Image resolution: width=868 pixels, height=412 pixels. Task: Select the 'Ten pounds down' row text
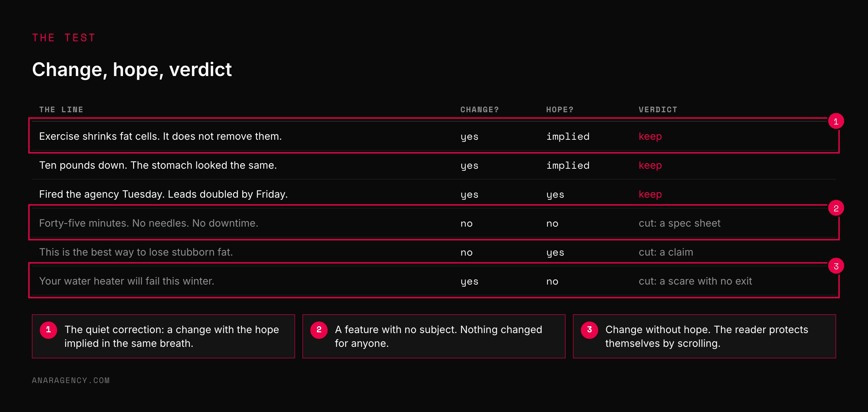(158, 165)
